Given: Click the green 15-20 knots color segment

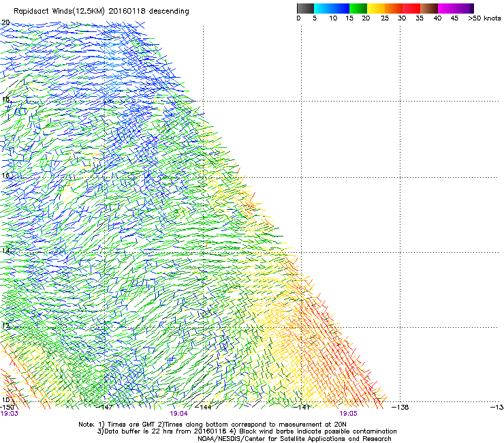Looking at the screenshot, I should point(358,8).
